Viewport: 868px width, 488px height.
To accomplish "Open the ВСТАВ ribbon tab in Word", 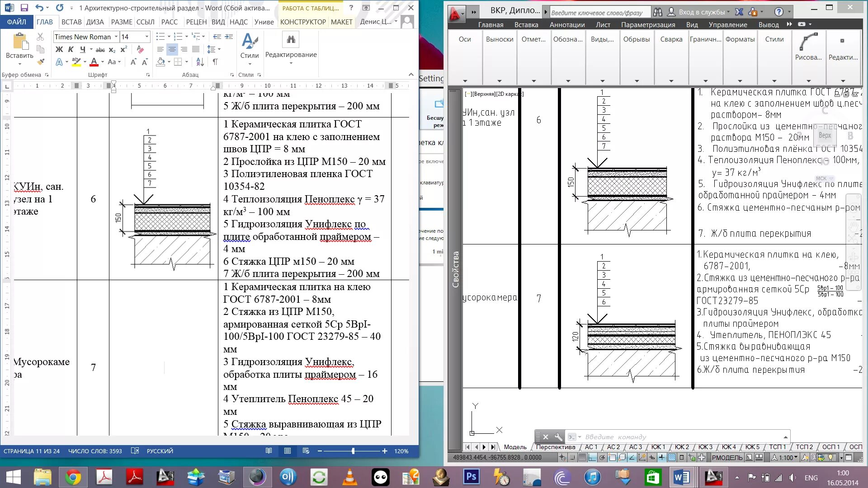I will (x=71, y=22).
